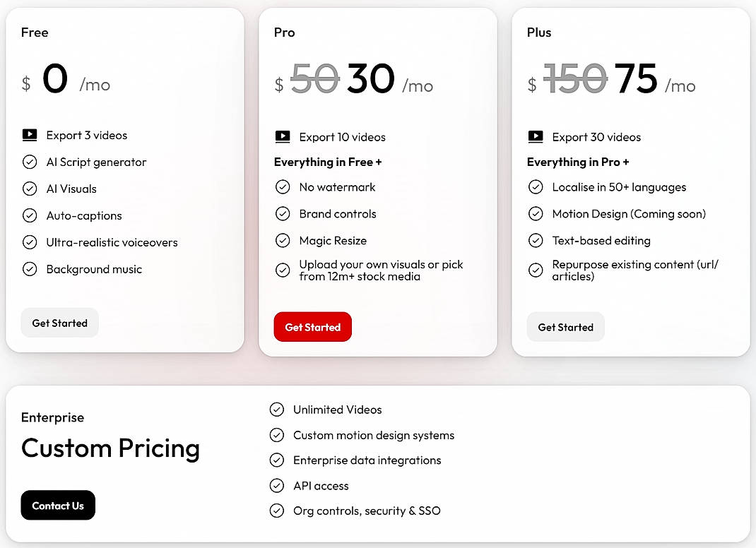Select the checkmark beside Magic Resize

[x=282, y=240]
